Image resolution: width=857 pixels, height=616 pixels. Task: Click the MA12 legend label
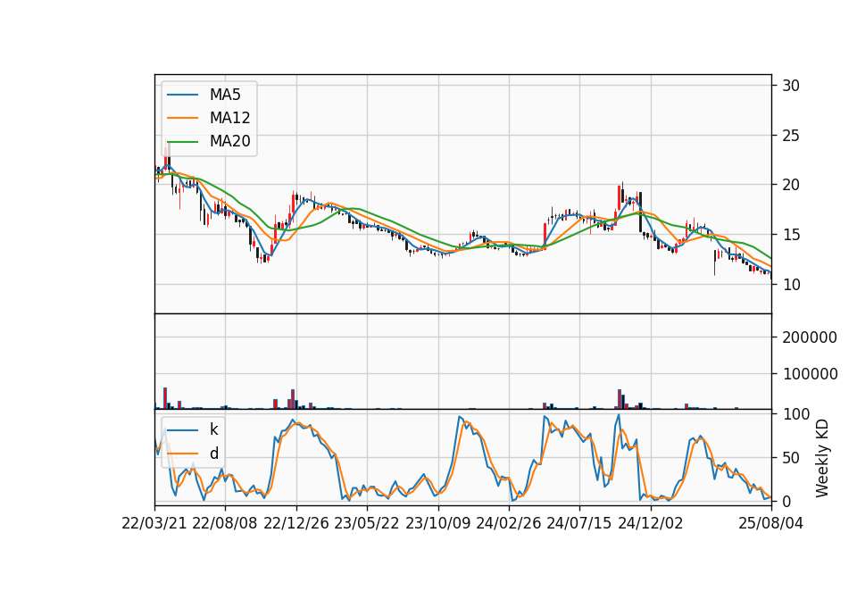click(x=229, y=118)
